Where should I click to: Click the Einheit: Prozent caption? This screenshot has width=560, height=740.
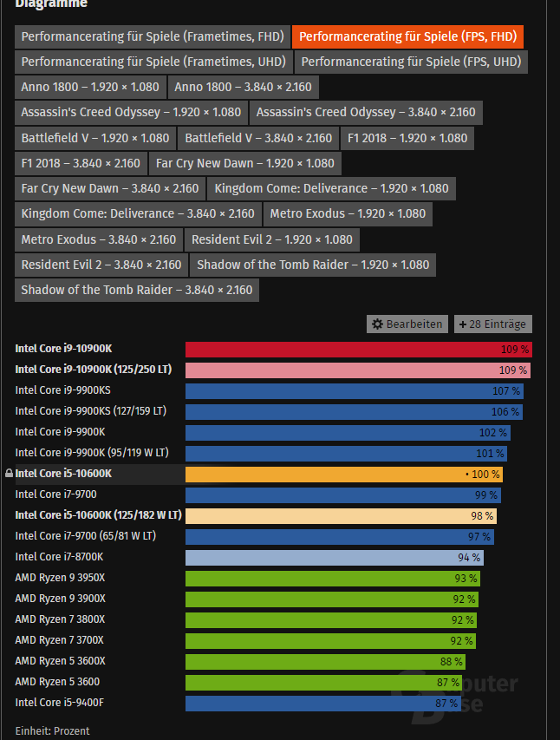(52, 731)
